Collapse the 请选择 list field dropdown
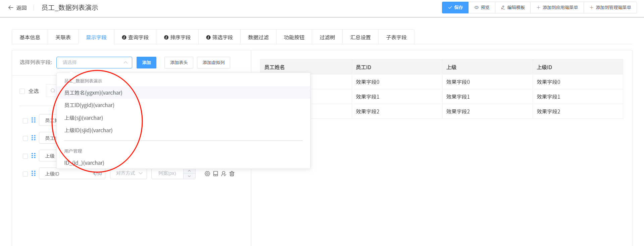 tap(126, 62)
